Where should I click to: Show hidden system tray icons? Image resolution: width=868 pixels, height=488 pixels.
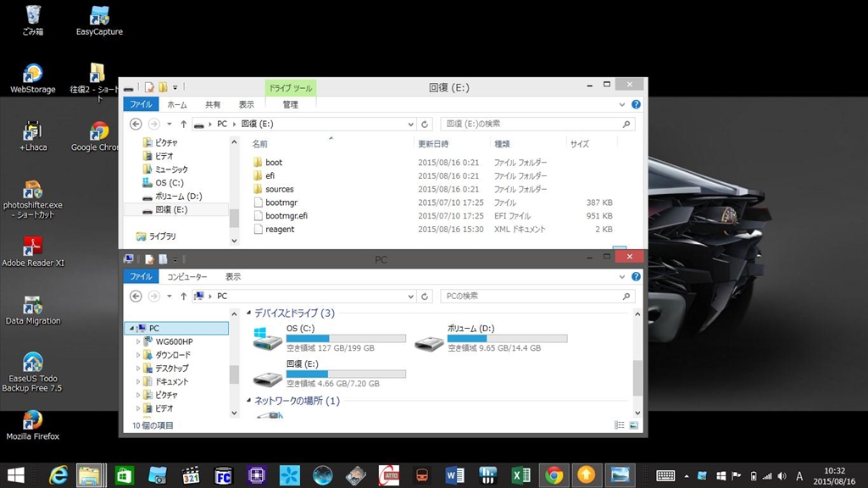(x=687, y=476)
